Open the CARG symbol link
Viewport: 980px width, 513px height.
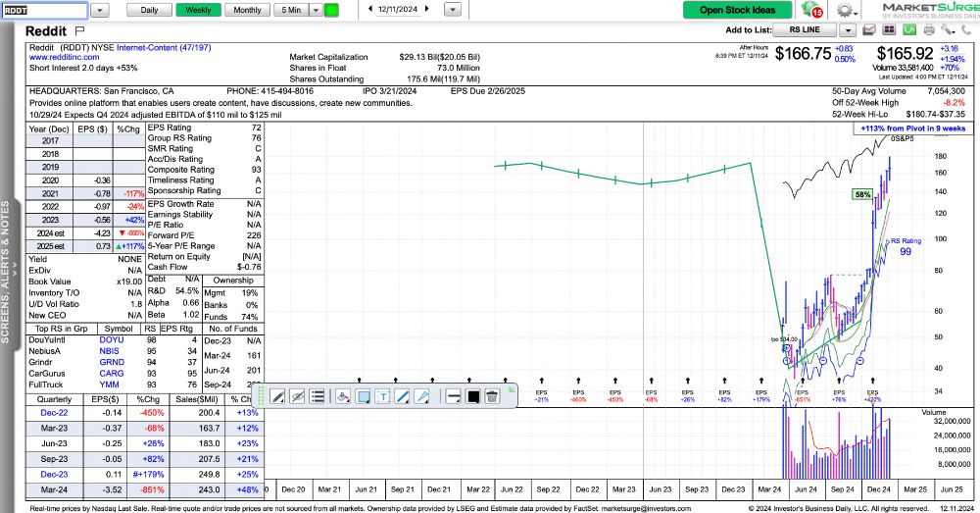[112, 374]
